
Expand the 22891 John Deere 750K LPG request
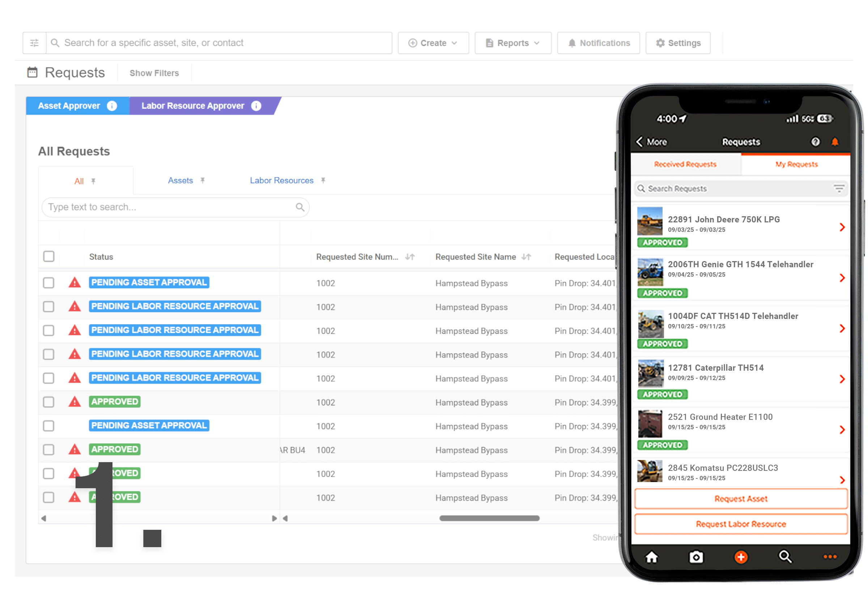click(x=842, y=227)
